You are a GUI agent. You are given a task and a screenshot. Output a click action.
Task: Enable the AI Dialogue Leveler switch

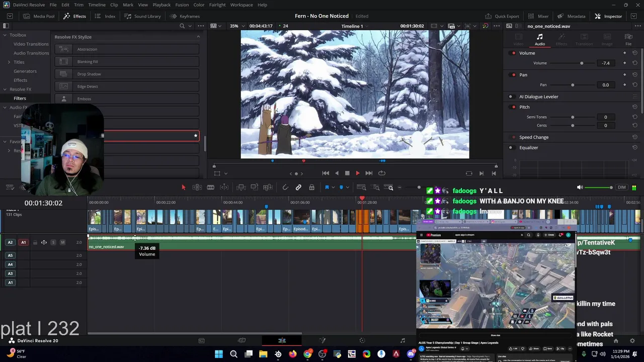click(x=511, y=97)
